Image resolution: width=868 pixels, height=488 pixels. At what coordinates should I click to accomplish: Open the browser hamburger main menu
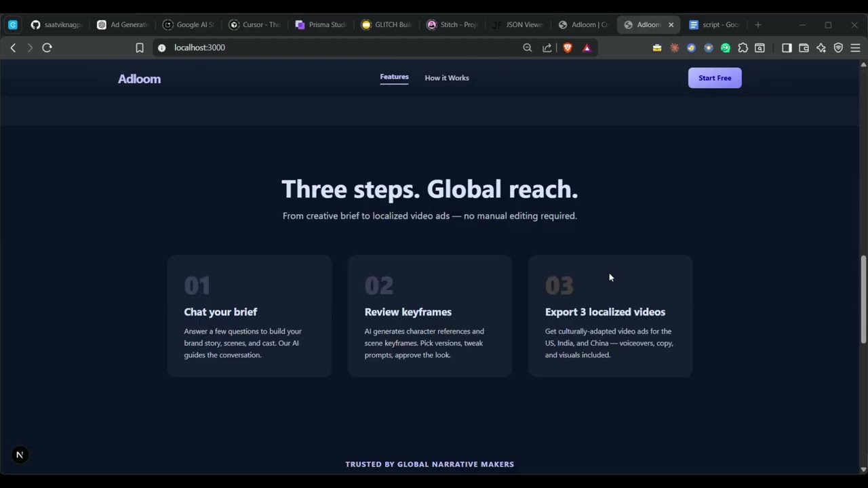click(855, 47)
